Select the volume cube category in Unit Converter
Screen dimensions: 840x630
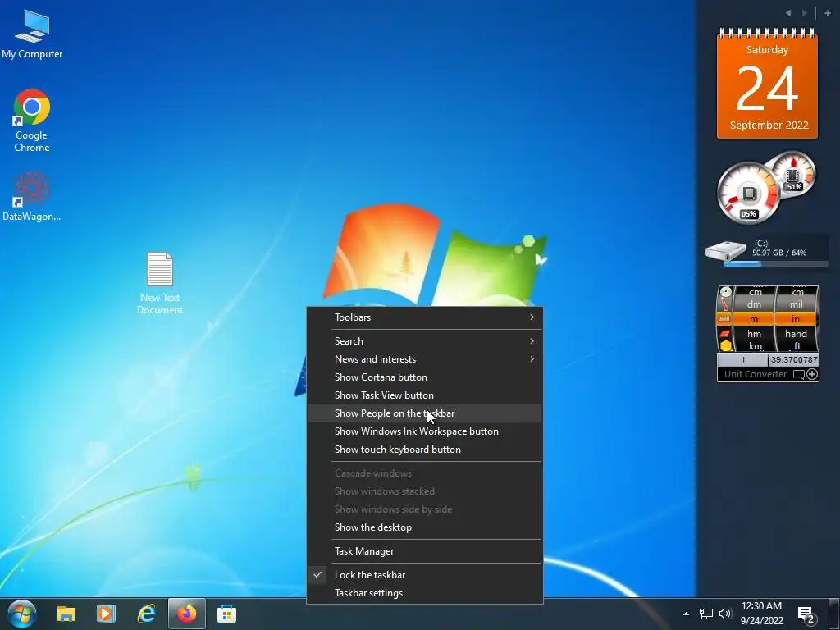point(725,345)
